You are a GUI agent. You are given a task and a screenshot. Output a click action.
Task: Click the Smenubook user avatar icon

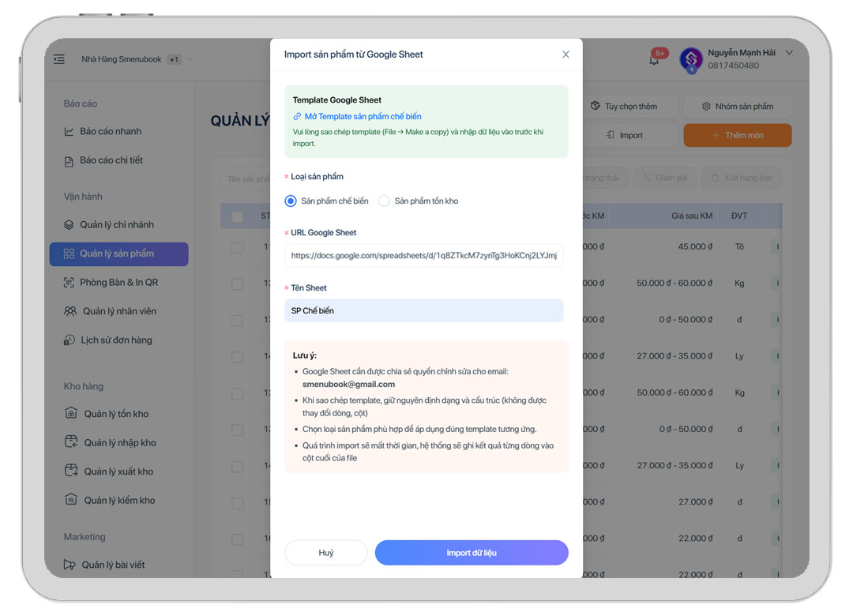(x=691, y=58)
